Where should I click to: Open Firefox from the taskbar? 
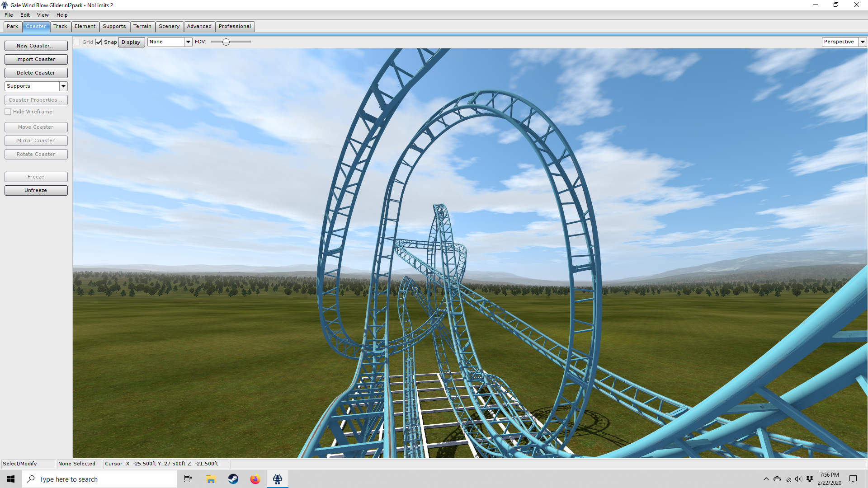tap(255, 479)
